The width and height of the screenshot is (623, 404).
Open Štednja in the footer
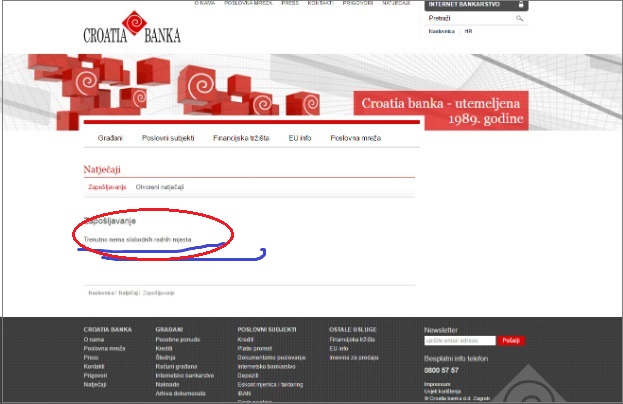tap(165, 358)
